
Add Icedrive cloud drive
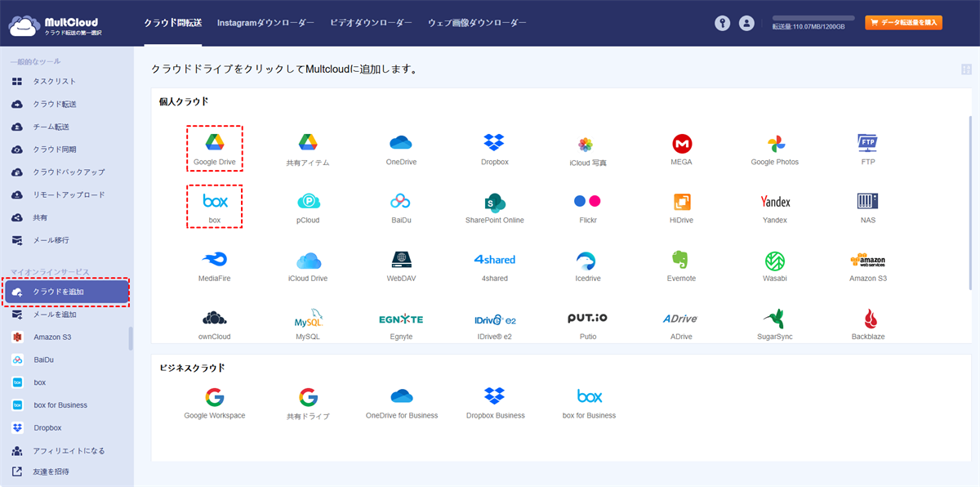(x=587, y=266)
